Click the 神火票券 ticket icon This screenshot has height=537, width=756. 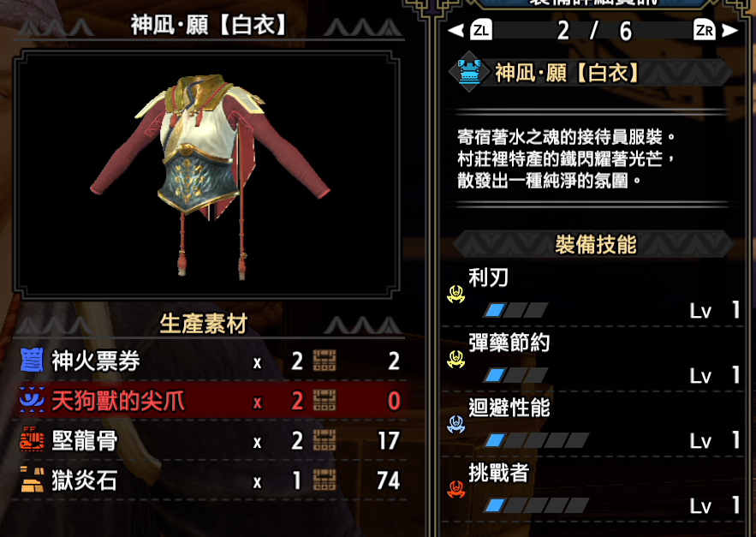(32, 361)
